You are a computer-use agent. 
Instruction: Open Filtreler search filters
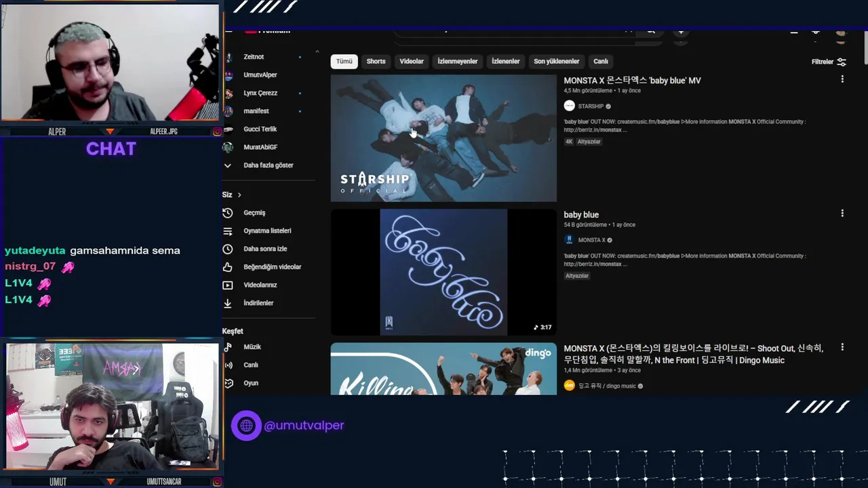tap(829, 62)
